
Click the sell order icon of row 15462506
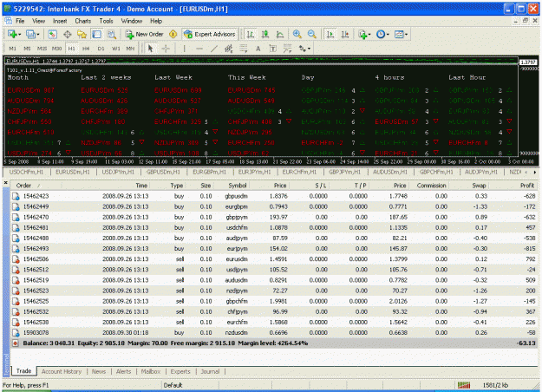tap(16, 259)
